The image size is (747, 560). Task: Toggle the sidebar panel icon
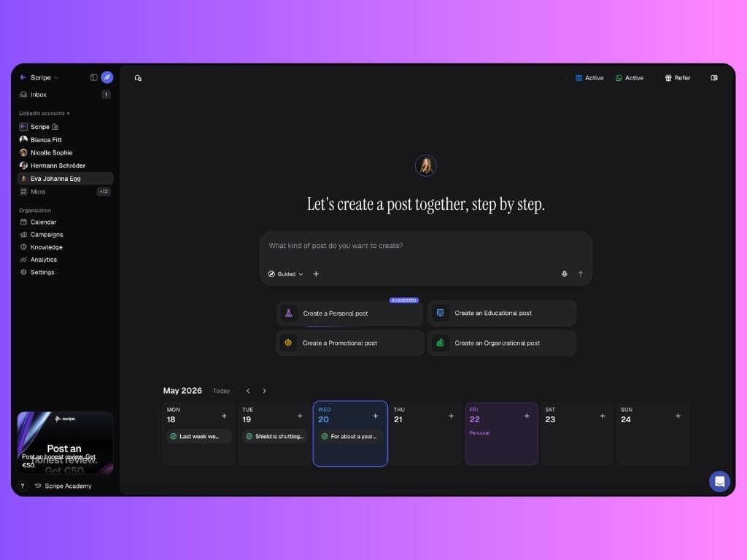click(x=94, y=77)
